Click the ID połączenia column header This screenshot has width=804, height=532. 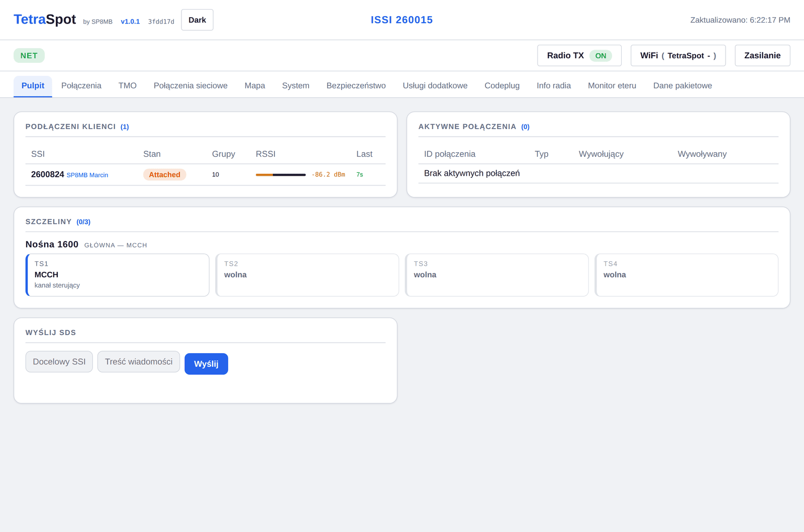click(x=450, y=154)
